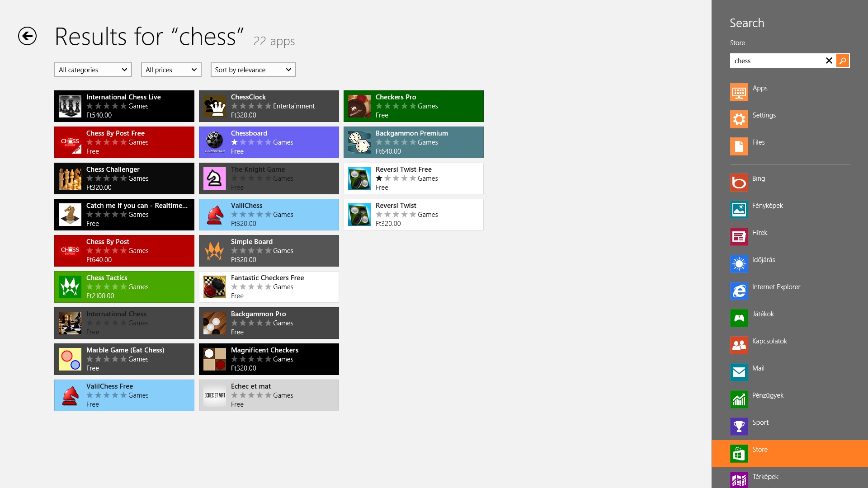
Task: Open the Sort by relevance dropdown
Action: point(253,70)
